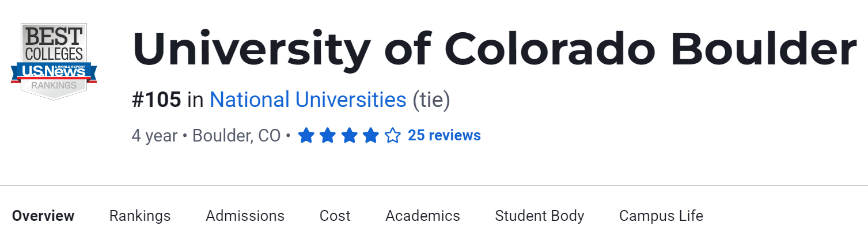Image resolution: width=868 pixels, height=237 pixels.
Task: Click the second filled rating star
Action: coord(328,136)
